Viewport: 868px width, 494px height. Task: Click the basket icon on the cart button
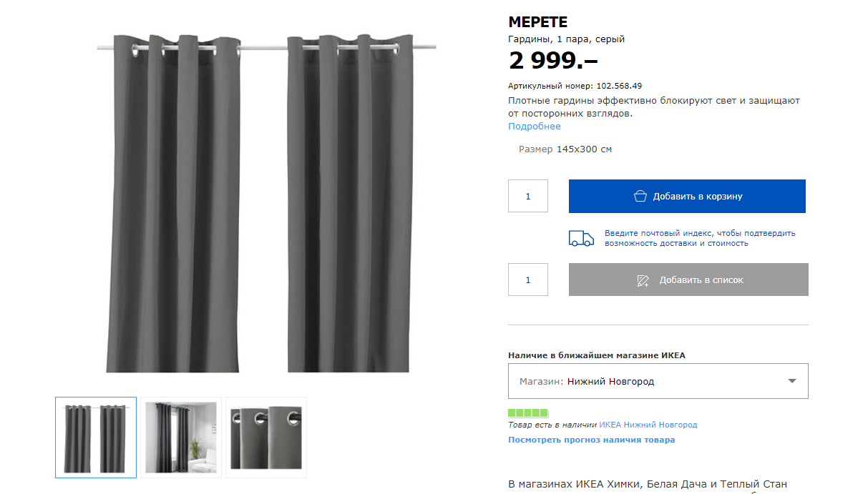tap(640, 196)
